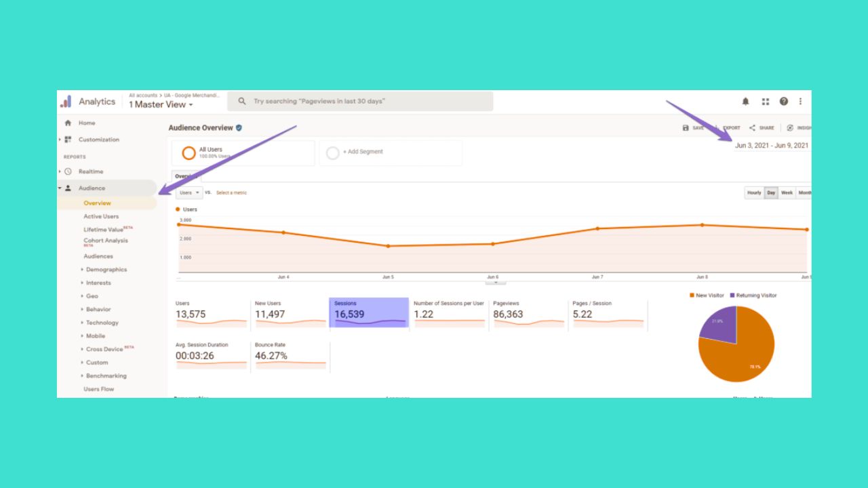Open the Google apps grid icon

tap(766, 101)
